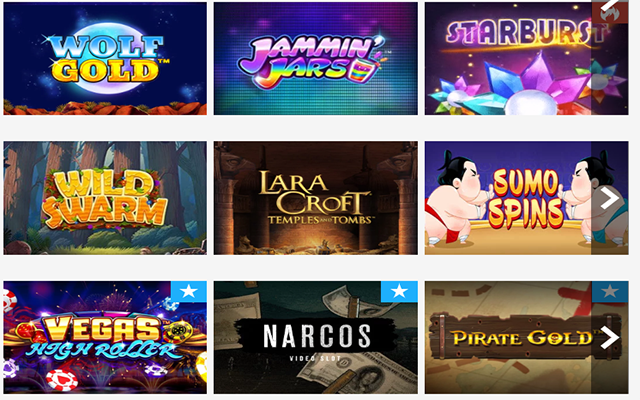Viewport: 640px width, 400px height.
Task: Launch Vegas High Roller slot
Action: pyautogui.click(x=105, y=337)
